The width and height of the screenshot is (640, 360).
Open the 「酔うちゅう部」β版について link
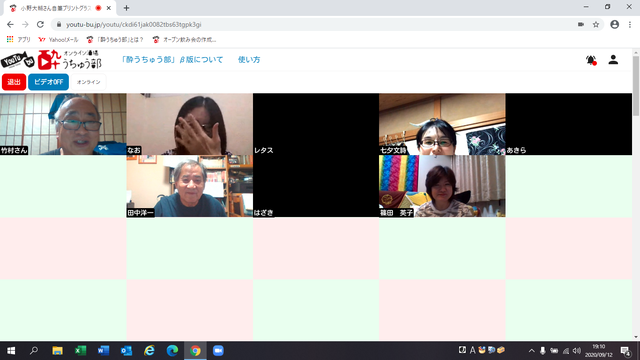pyautogui.click(x=172, y=60)
